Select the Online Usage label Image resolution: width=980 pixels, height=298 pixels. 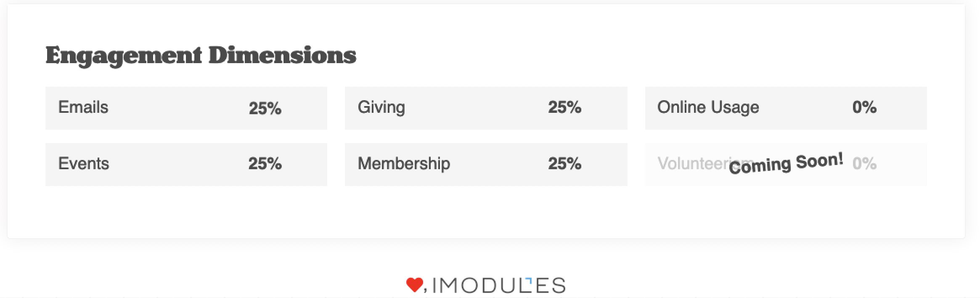click(708, 107)
